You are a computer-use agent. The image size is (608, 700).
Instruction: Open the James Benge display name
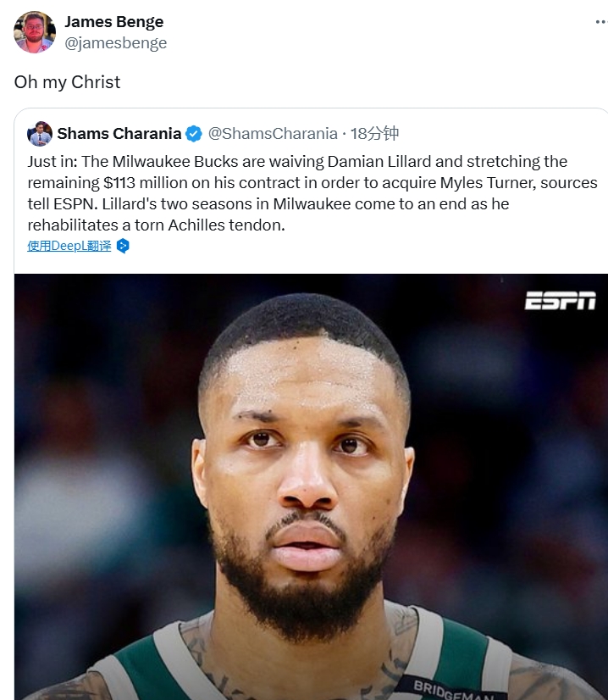[x=114, y=21]
